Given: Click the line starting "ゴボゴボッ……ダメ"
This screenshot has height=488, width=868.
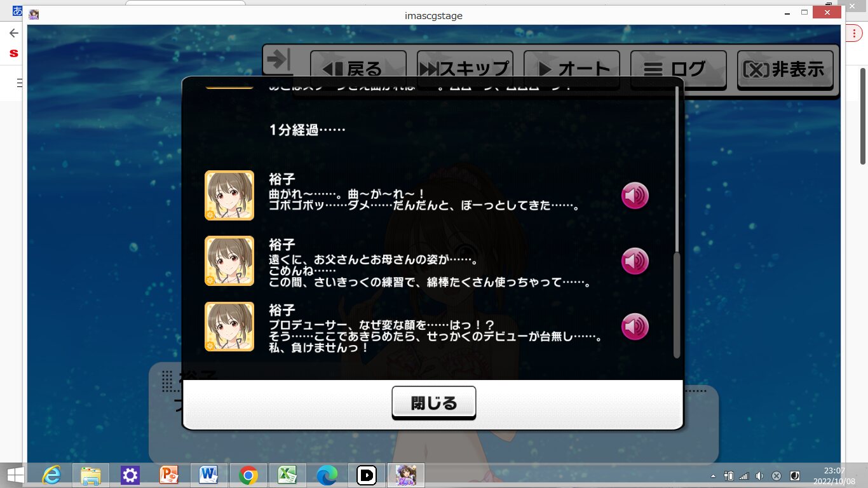Looking at the screenshot, I should [424, 207].
